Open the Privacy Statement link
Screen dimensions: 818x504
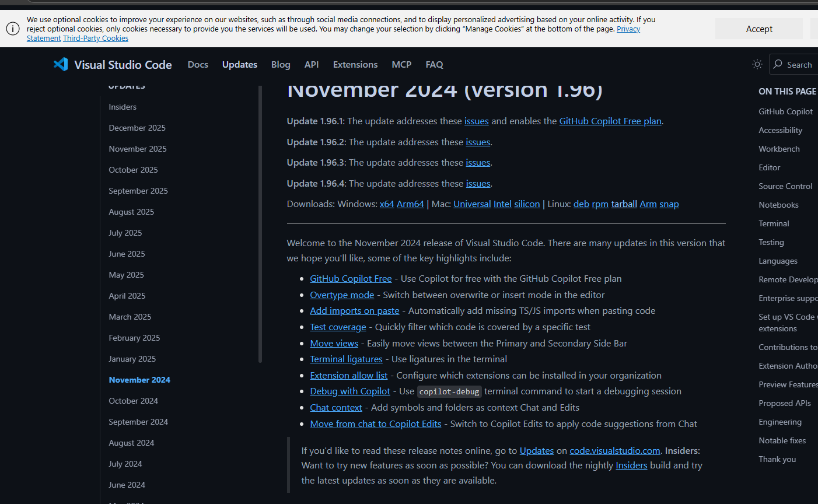point(628,29)
